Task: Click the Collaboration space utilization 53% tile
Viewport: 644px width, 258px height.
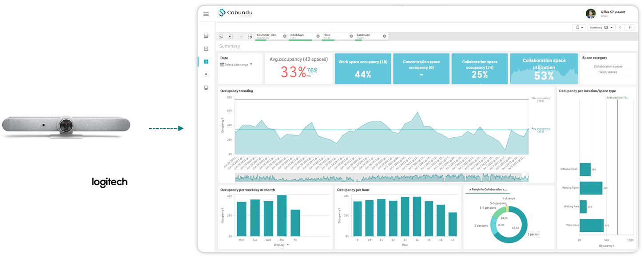Action: click(544, 69)
